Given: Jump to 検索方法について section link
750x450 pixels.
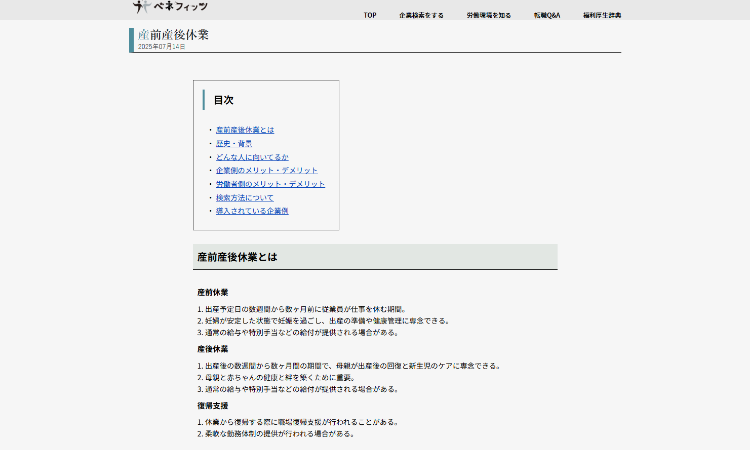Looking at the screenshot, I should click(245, 197).
